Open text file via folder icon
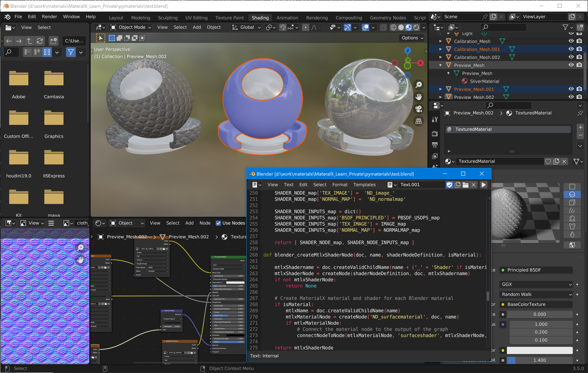The width and height of the screenshot is (588, 373). tap(466, 185)
